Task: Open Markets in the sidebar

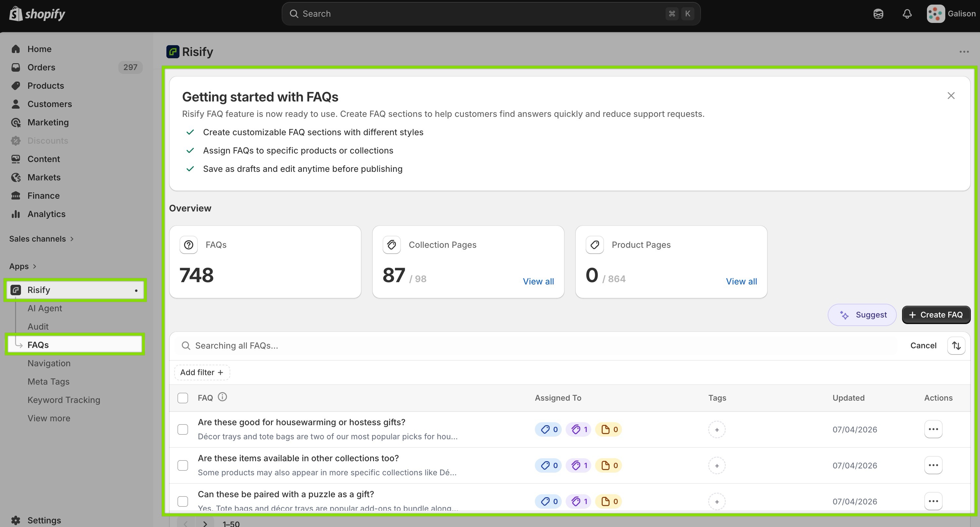Action: pyautogui.click(x=44, y=177)
